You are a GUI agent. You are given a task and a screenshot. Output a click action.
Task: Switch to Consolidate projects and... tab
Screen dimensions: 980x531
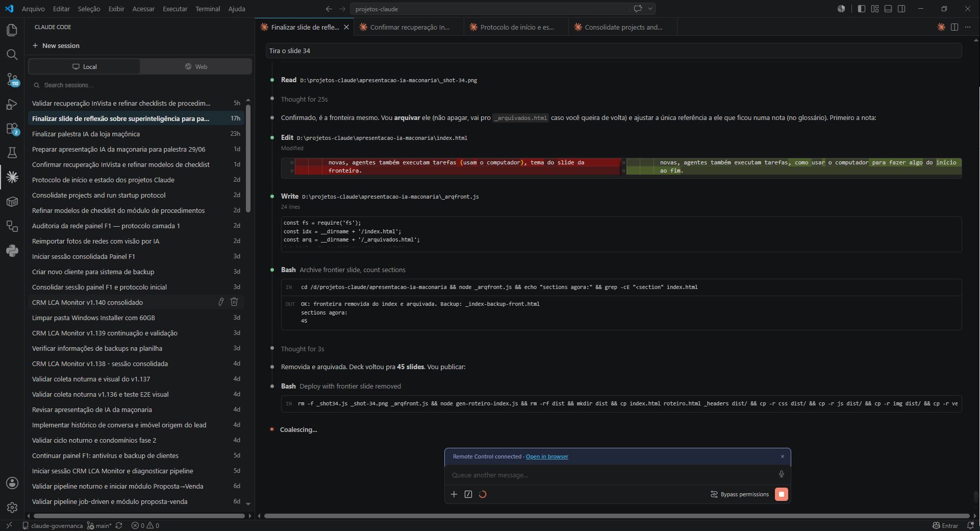click(x=623, y=27)
